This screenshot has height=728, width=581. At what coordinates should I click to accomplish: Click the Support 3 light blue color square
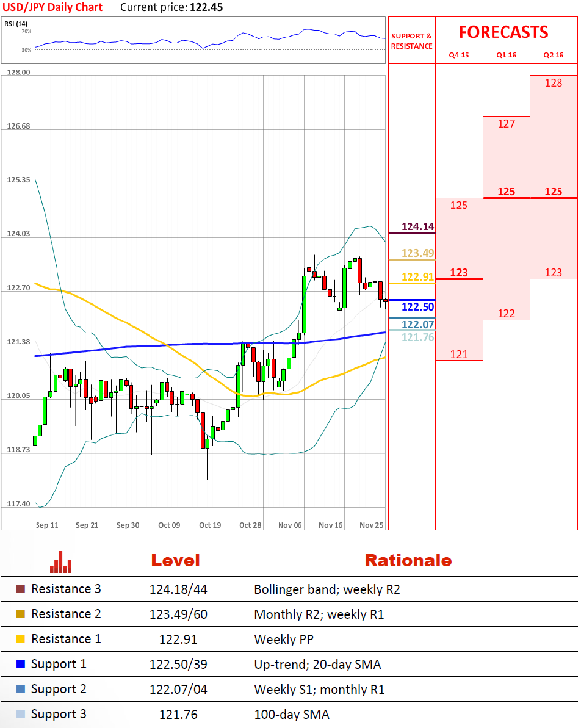tap(21, 715)
